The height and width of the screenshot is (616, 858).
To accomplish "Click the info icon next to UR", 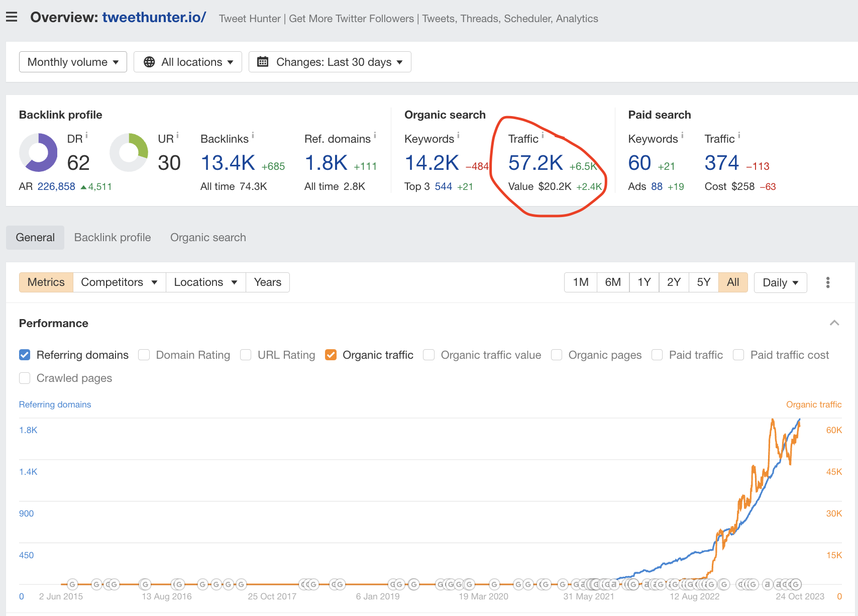I will [177, 135].
